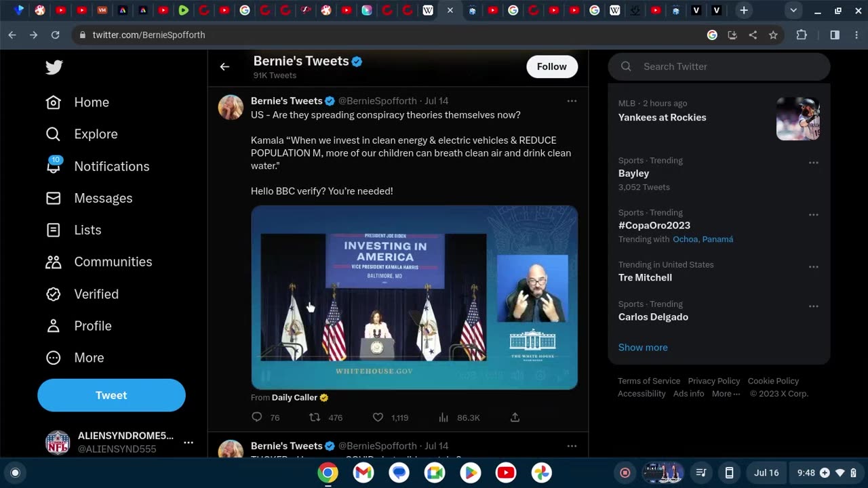View site information lock icon
The height and width of the screenshot is (488, 868).
(81, 35)
